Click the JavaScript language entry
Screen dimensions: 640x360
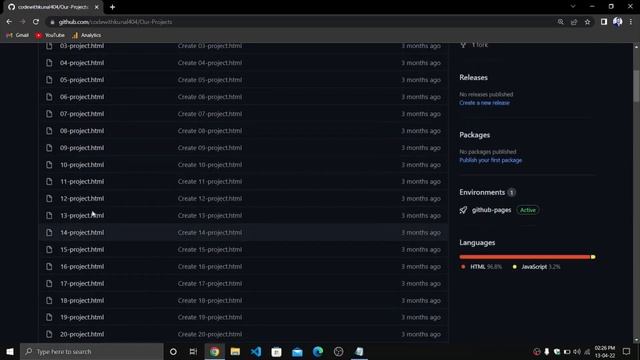(x=537, y=267)
